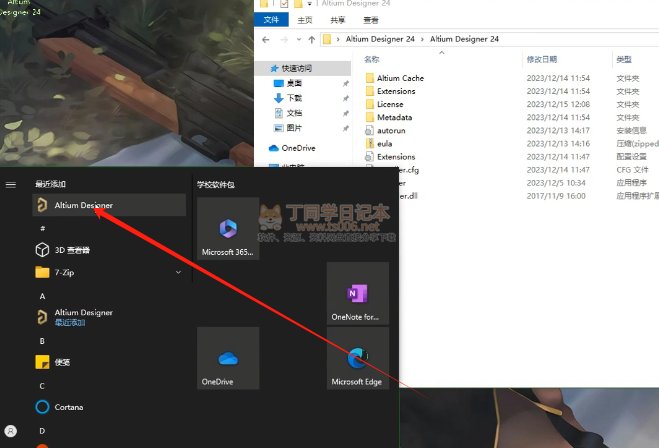Viewport: 659px width, 448px height.
Task: Go up one folder level in Explorer
Action: [311, 40]
